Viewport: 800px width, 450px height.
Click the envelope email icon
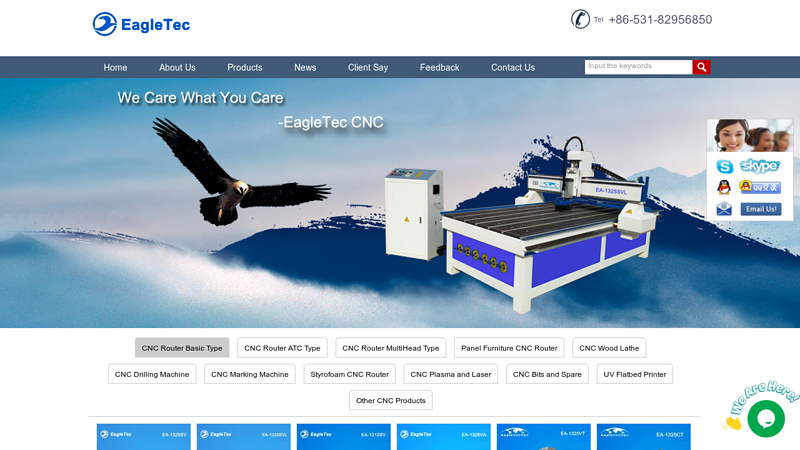click(724, 209)
